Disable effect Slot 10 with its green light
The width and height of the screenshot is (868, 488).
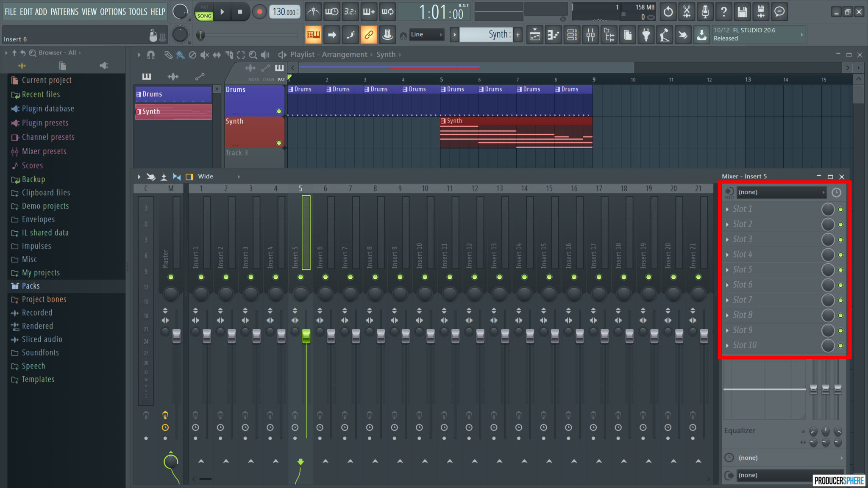coord(841,346)
